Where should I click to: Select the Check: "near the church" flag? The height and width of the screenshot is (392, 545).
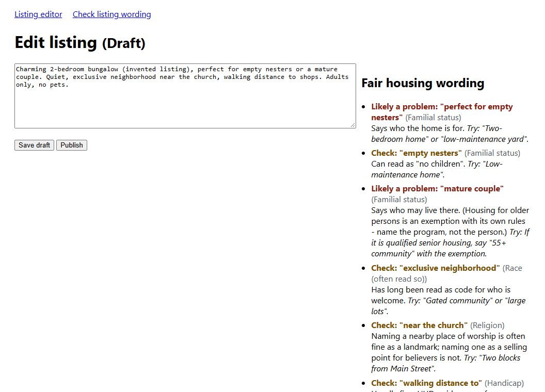point(419,325)
